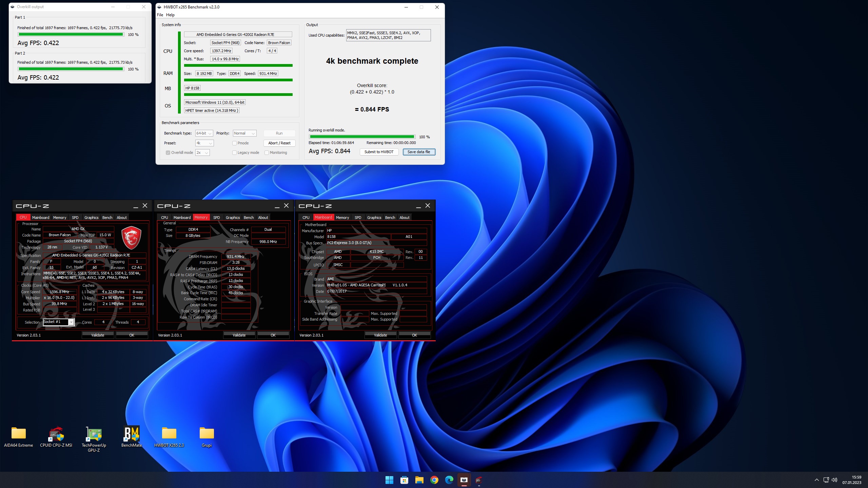Screen dimensions: 868x488
Task: Open volume tray icon
Action: [x=834, y=480]
